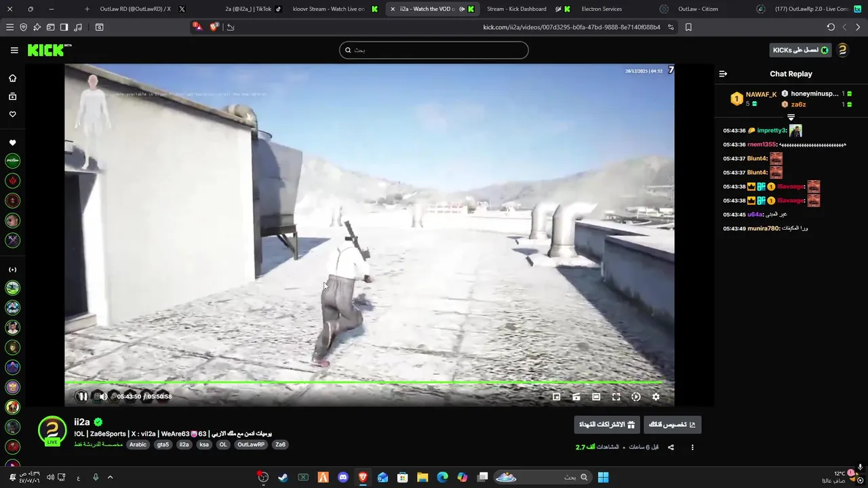
Task: Open Discord from taskbar
Action: 343,477
